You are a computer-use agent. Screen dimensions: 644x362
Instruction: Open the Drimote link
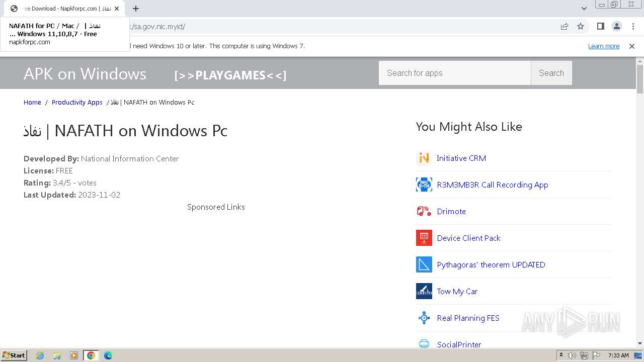tap(451, 211)
